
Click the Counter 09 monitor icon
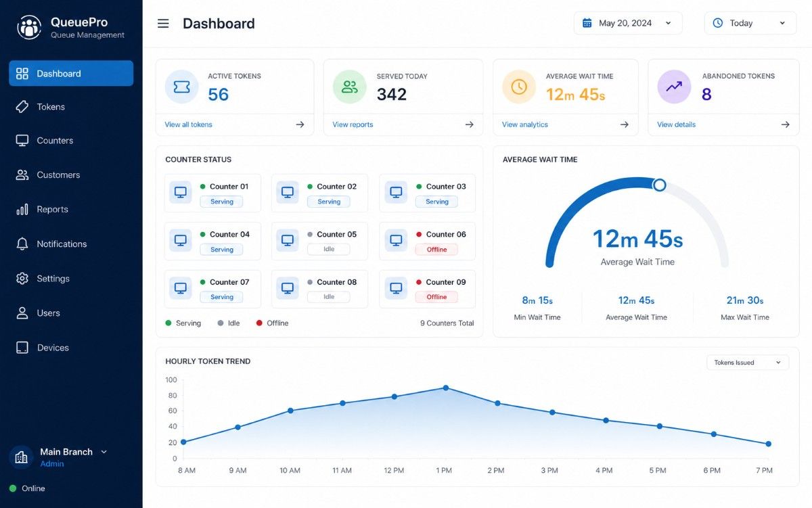[x=396, y=289]
